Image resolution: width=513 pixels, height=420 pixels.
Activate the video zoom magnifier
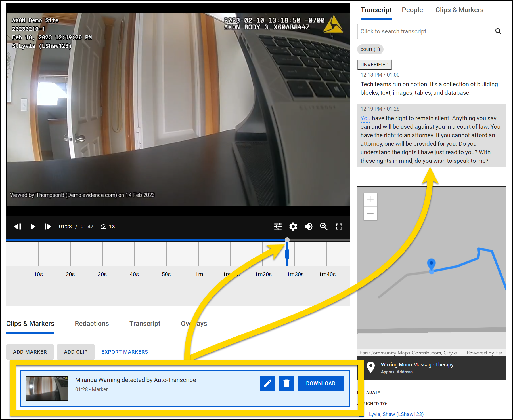324,227
